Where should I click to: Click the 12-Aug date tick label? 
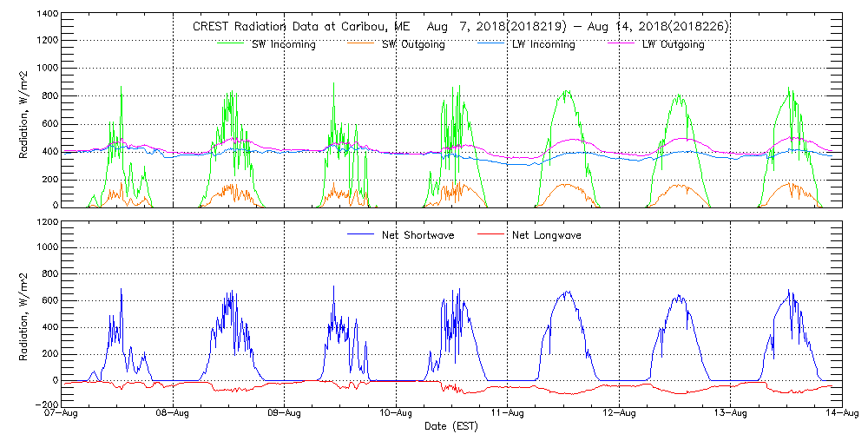[x=619, y=414]
